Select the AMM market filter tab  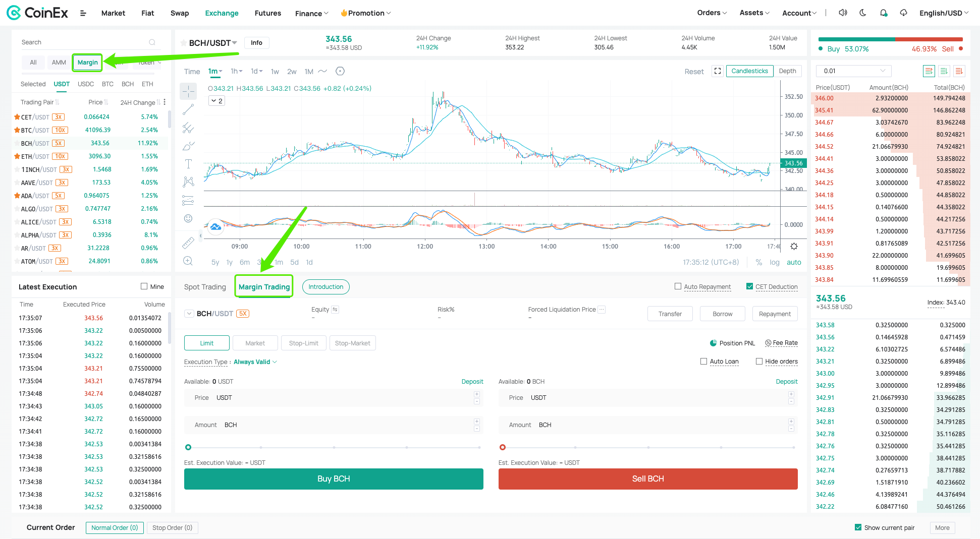[59, 63]
